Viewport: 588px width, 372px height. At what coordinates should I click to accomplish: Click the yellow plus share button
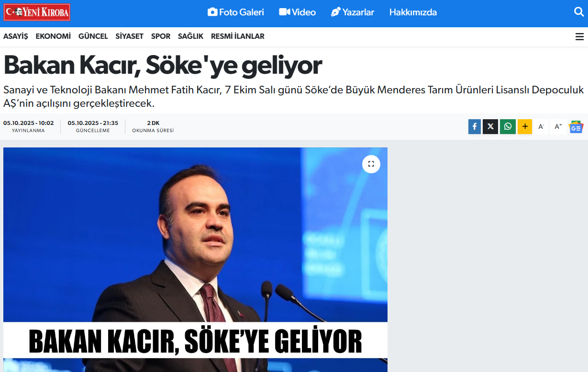(x=525, y=126)
